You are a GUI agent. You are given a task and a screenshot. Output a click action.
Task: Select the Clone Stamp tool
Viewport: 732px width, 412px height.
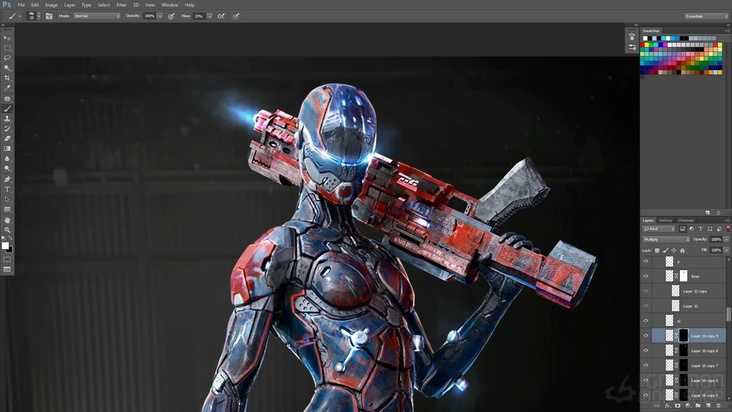7,119
